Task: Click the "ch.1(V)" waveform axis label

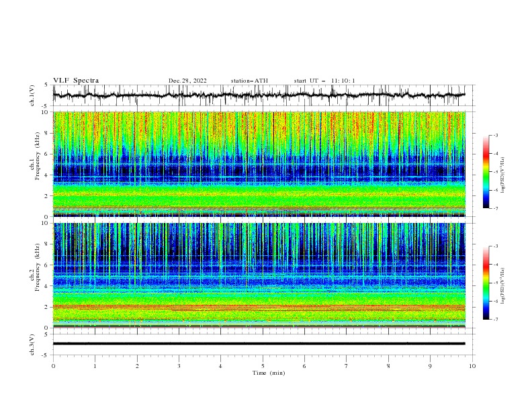Action: [x=32, y=95]
